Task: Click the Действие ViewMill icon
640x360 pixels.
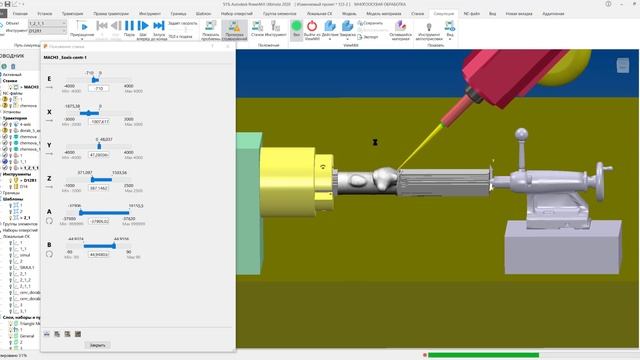Action: [x=330, y=26]
